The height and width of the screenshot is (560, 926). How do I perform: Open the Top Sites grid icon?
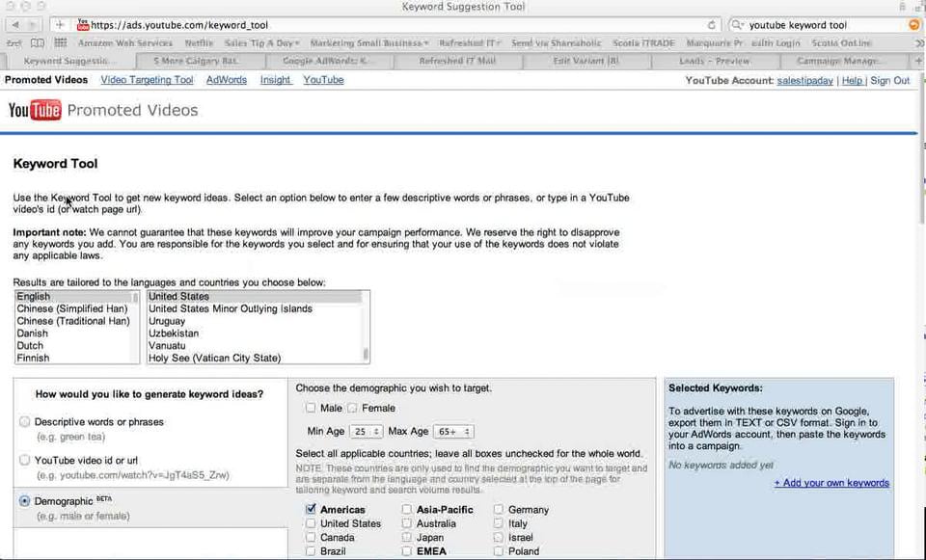[x=60, y=43]
